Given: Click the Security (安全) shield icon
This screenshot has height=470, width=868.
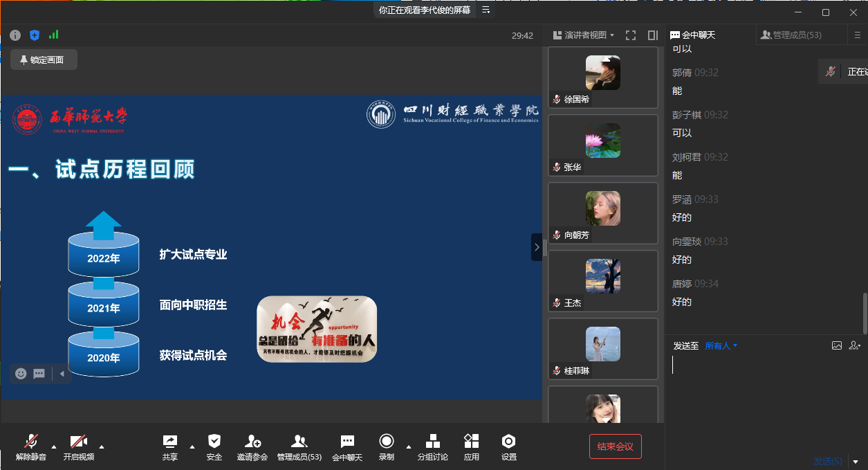Looking at the screenshot, I should tap(214, 442).
